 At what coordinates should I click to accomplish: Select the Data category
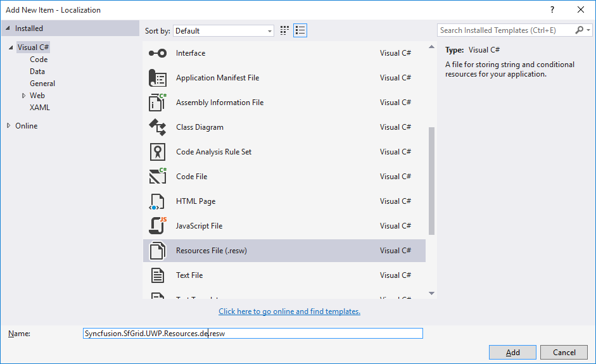coord(37,72)
